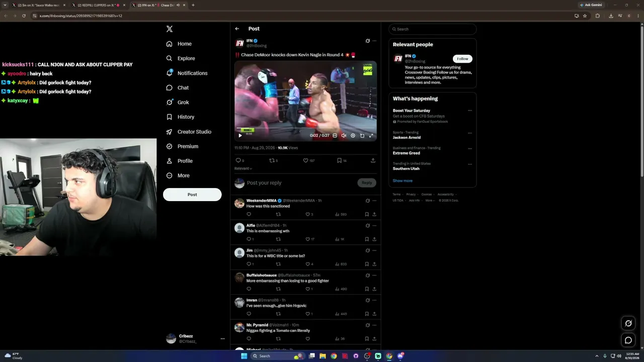Switch to the Sauce Walka browser tab

point(38,5)
